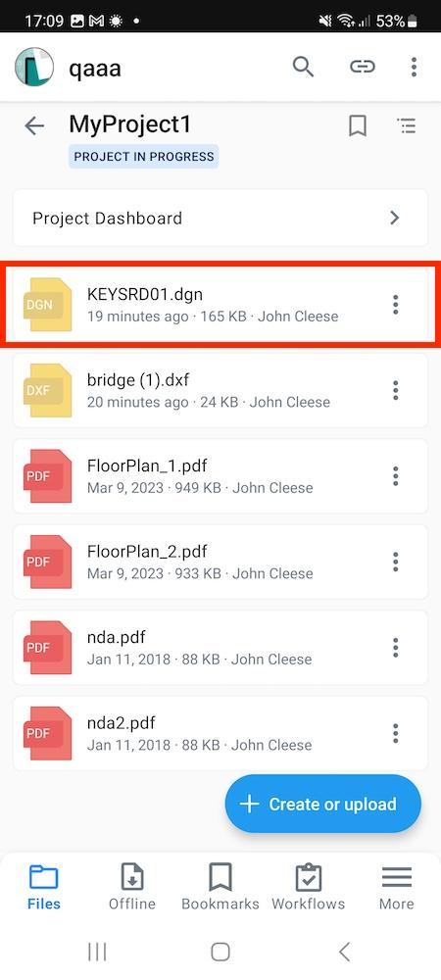441x980 pixels.
Task: Tap the Create or upload button
Action: coord(323,804)
